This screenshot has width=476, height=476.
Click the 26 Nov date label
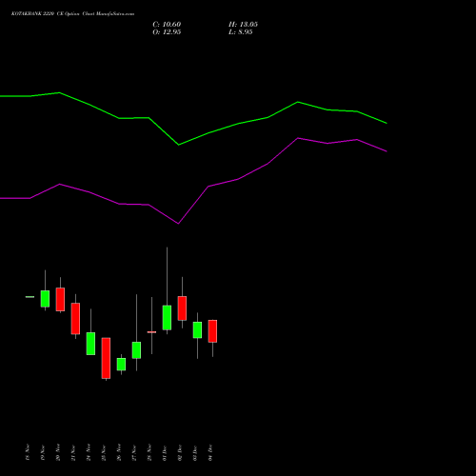(x=119, y=452)
